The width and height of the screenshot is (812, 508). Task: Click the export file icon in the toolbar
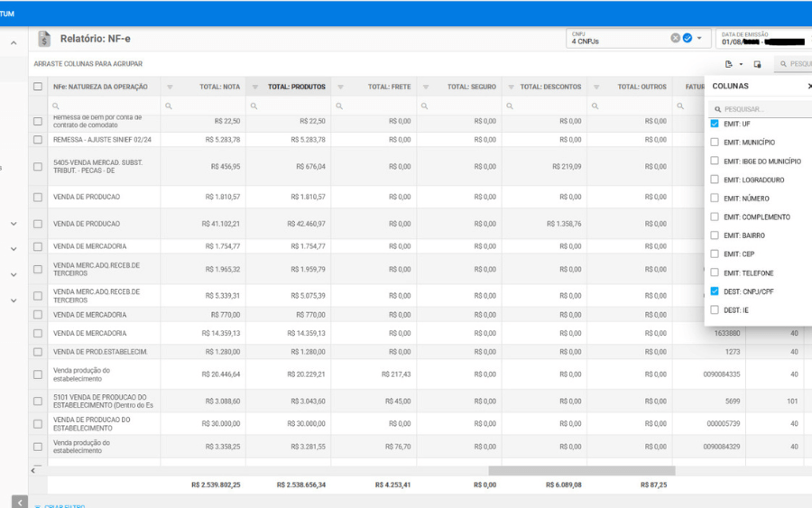pos(729,64)
